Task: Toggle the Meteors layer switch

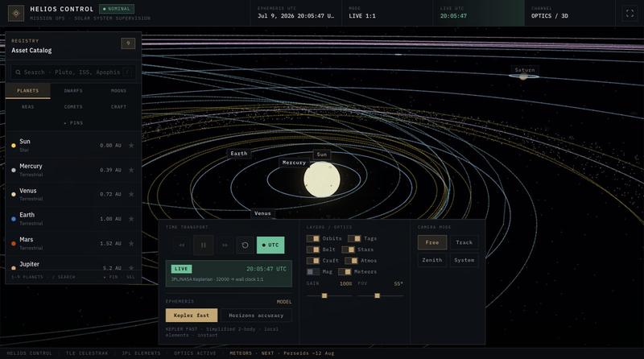Action: click(345, 272)
